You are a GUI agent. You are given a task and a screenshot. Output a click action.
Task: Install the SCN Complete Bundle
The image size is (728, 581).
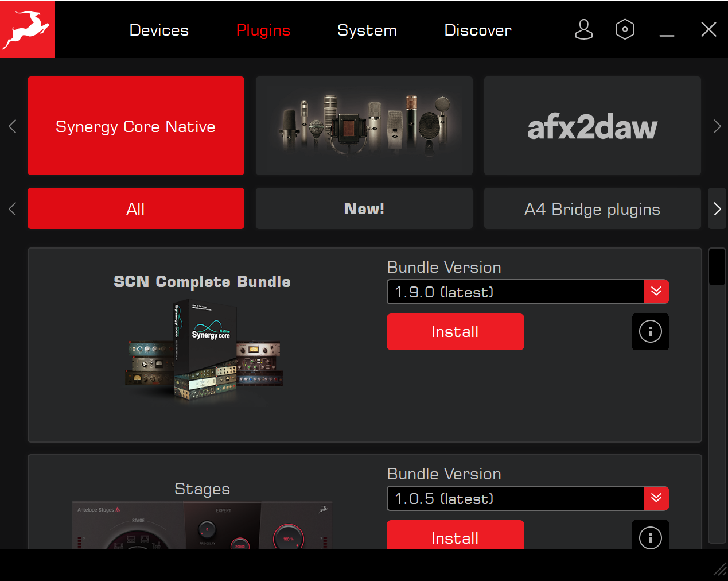[456, 332]
